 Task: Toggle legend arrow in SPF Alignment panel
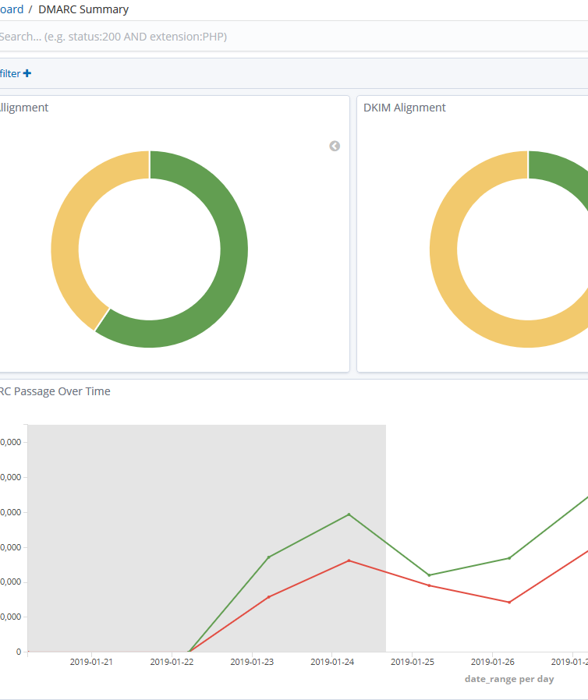(335, 146)
